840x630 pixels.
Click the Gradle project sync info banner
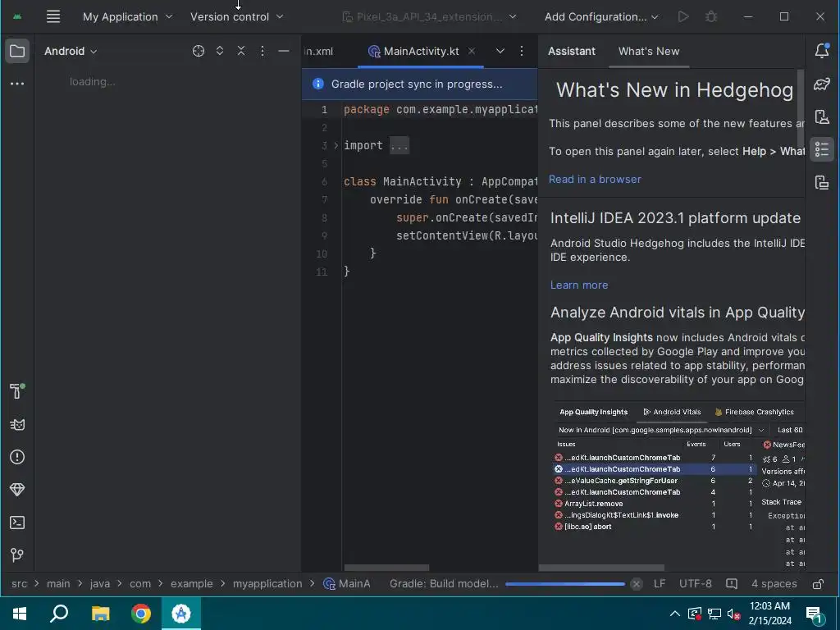coord(419,84)
